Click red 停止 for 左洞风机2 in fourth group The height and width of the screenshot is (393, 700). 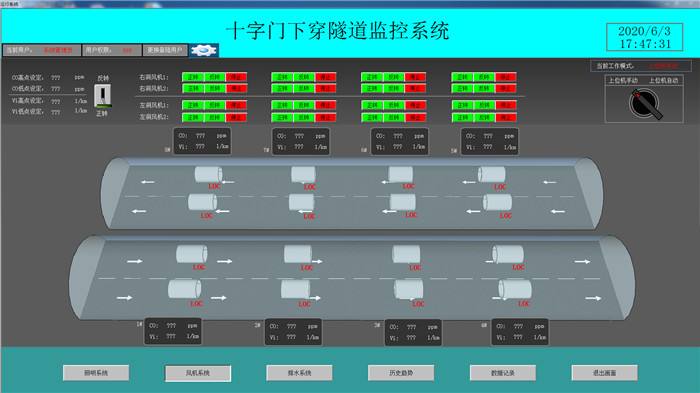(505, 117)
